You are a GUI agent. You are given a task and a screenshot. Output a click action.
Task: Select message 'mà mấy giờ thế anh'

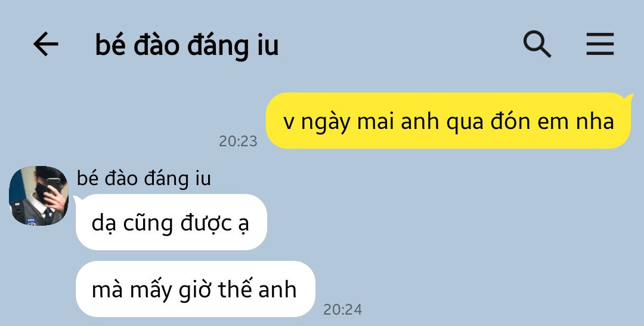(x=195, y=288)
